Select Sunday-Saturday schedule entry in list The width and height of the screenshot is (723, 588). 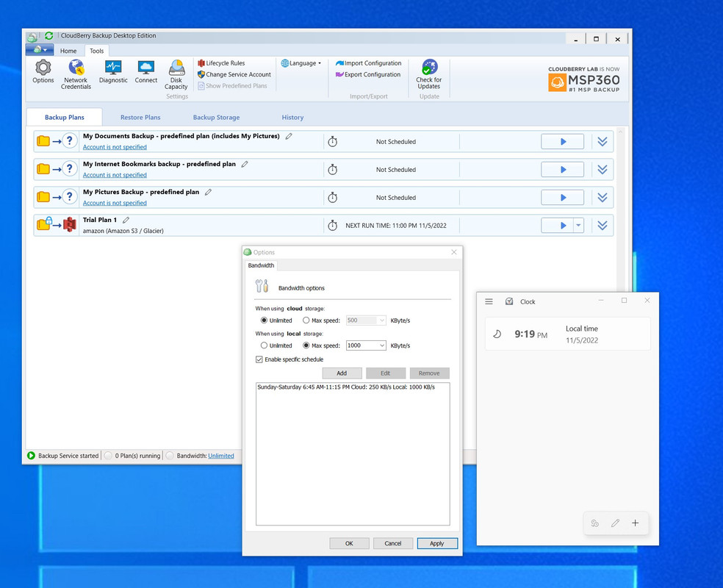coord(346,387)
